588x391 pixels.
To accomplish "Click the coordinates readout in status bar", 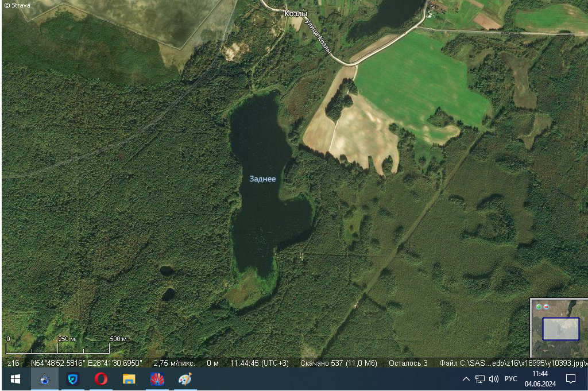I will [x=86, y=363].
